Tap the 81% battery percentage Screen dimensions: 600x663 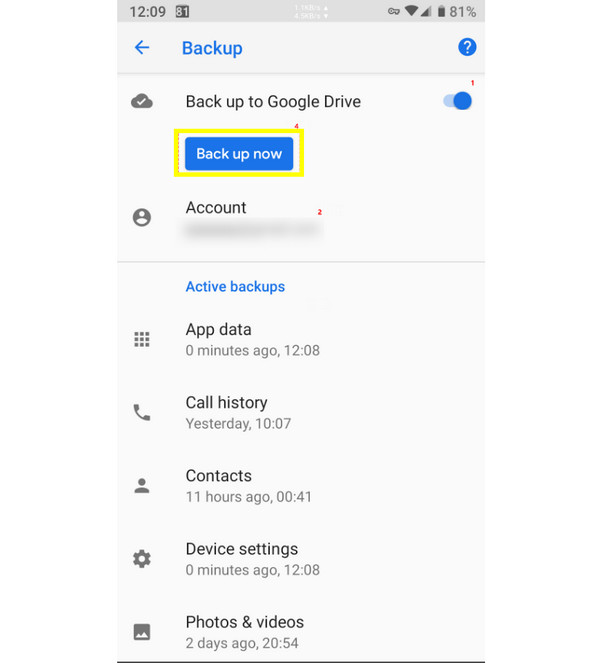coord(463,12)
